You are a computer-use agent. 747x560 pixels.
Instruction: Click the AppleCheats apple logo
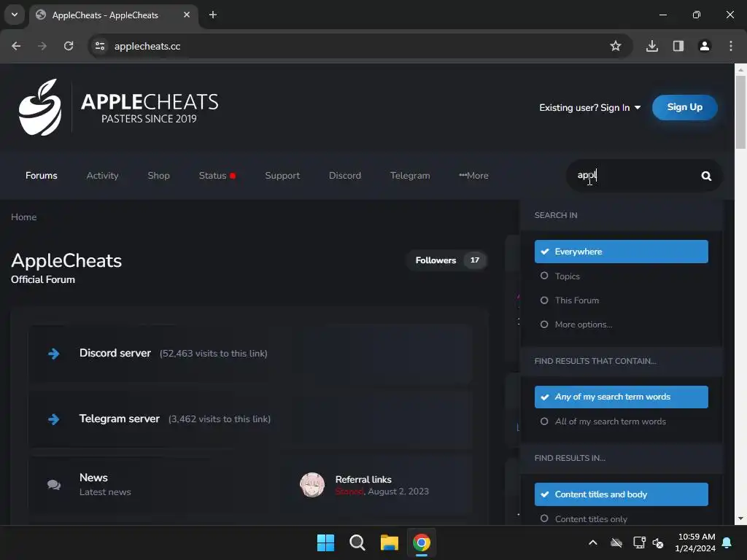point(40,107)
